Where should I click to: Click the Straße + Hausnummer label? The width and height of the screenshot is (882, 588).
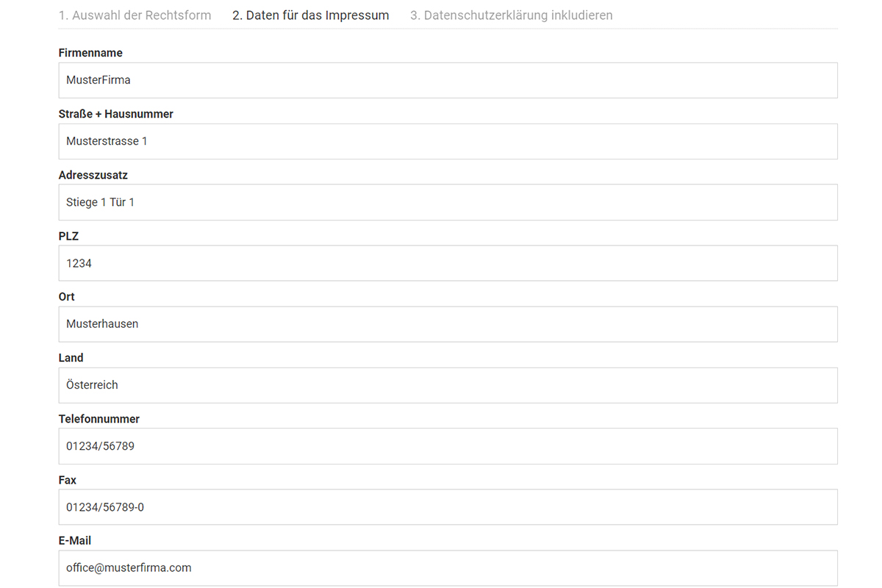click(x=115, y=114)
